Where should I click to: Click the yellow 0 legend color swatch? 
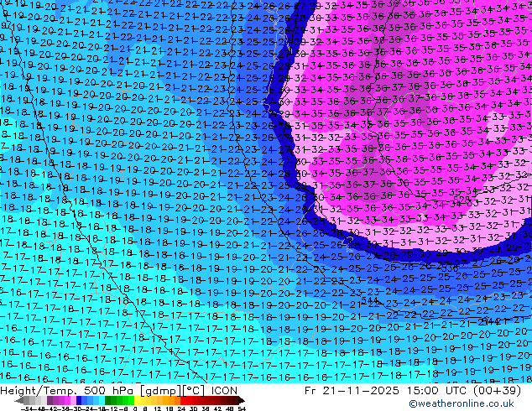pos(137,400)
